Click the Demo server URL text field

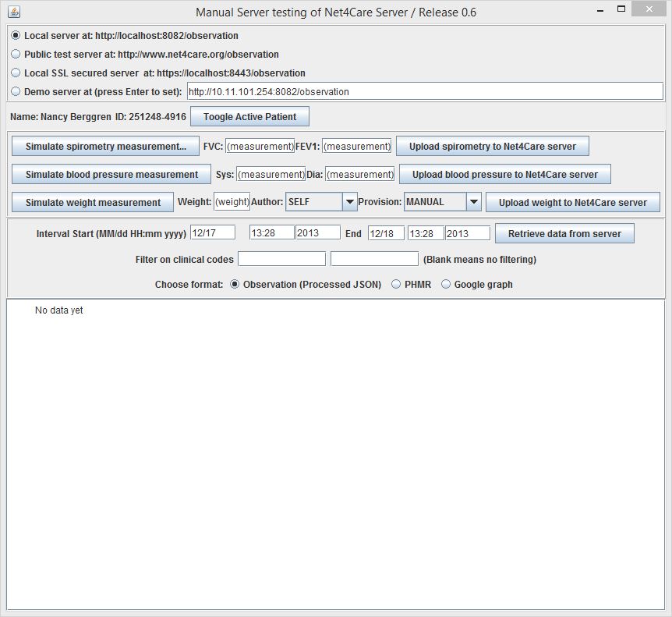(x=425, y=91)
